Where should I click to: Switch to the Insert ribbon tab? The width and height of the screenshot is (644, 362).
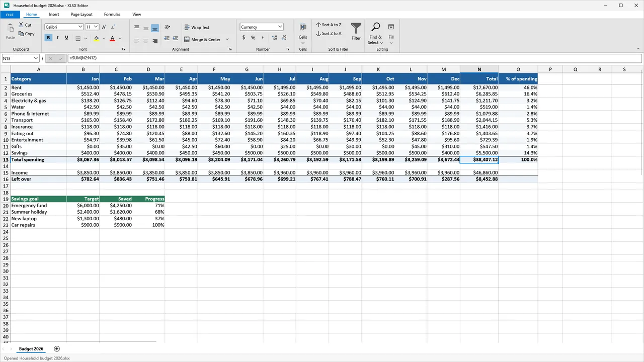54,15
